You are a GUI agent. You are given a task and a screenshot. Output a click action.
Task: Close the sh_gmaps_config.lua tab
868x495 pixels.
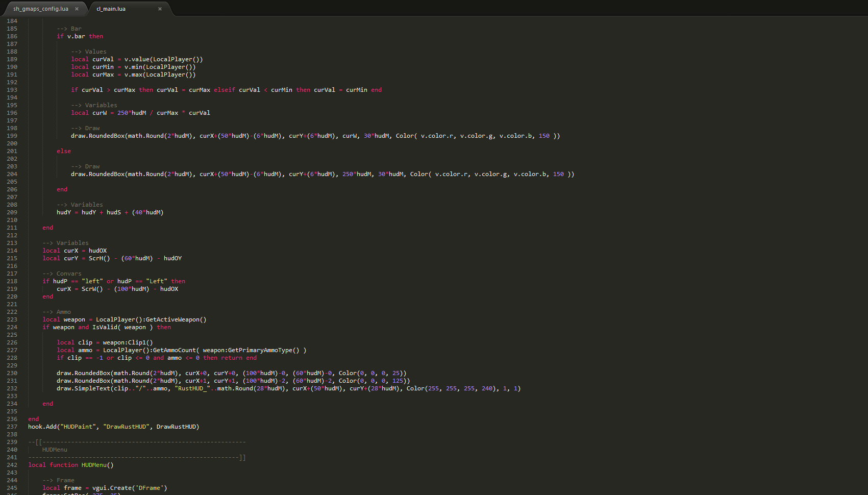[x=77, y=9]
